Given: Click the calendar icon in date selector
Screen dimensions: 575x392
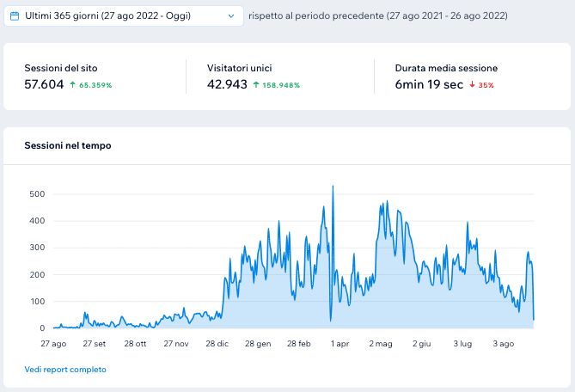Looking at the screenshot, I should (x=15, y=15).
